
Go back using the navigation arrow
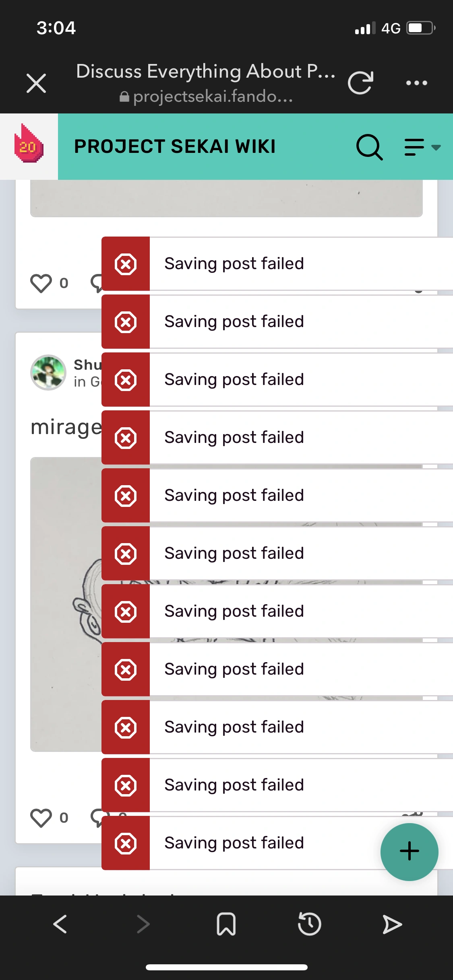pyautogui.click(x=60, y=924)
